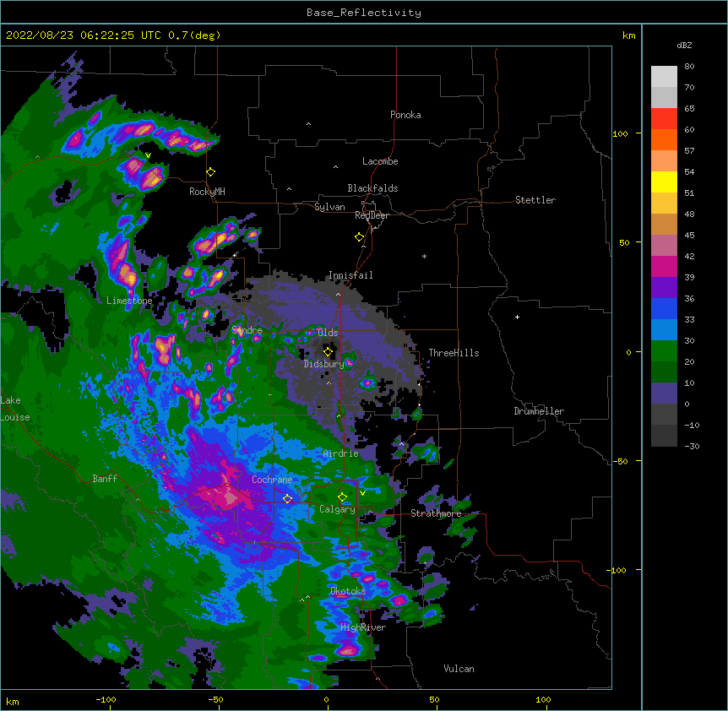Click the slate purple legend swatch between 10 and 0
Screen dimensions: 728x711
[664, 393]
